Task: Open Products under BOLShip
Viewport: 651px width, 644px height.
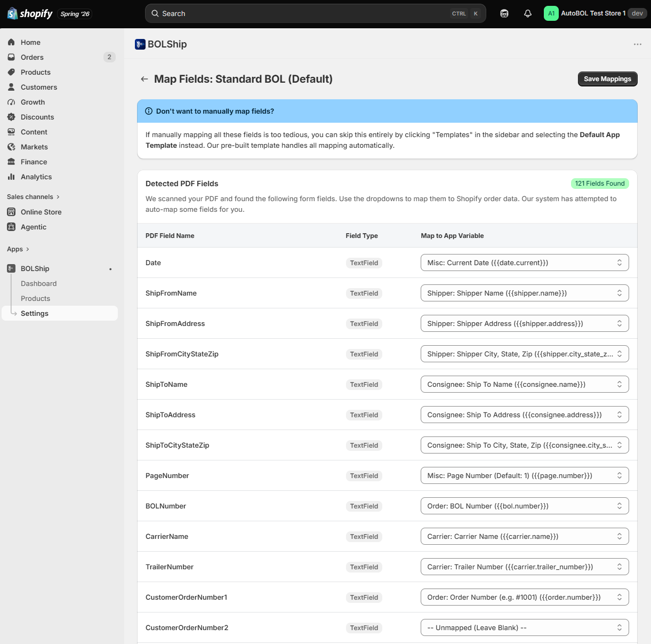Action: 60,298
